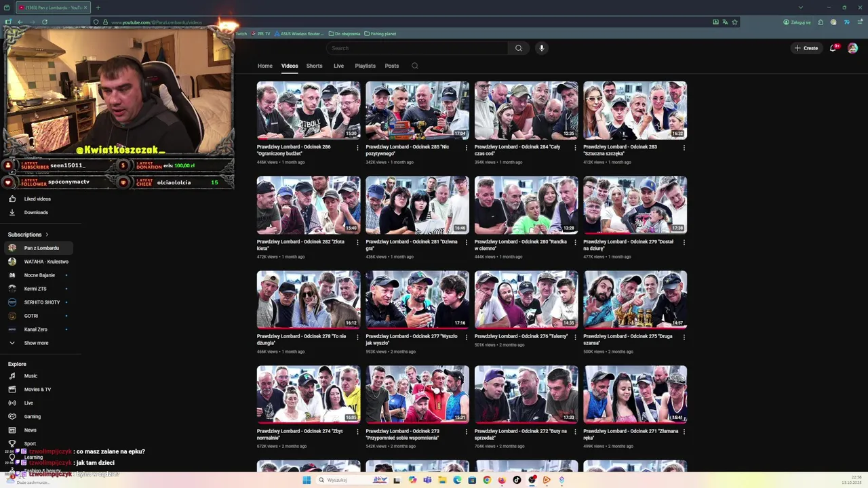Image resolution: width=868 pixels, height=488 pixels.
Task: Select Pan z Lombardu subscription
Action: (38, 248)
